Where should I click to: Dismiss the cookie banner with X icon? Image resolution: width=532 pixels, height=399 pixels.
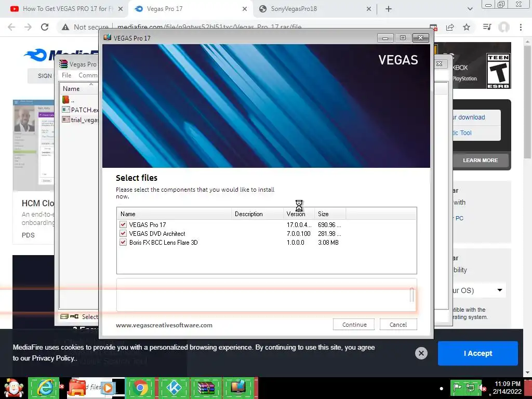[421, 353]
